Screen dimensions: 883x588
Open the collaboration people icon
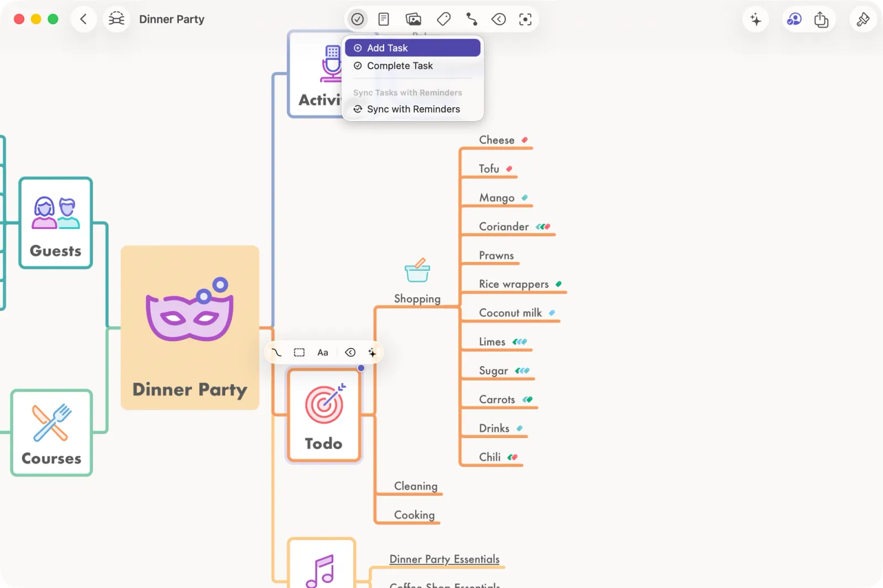point(794,20)
